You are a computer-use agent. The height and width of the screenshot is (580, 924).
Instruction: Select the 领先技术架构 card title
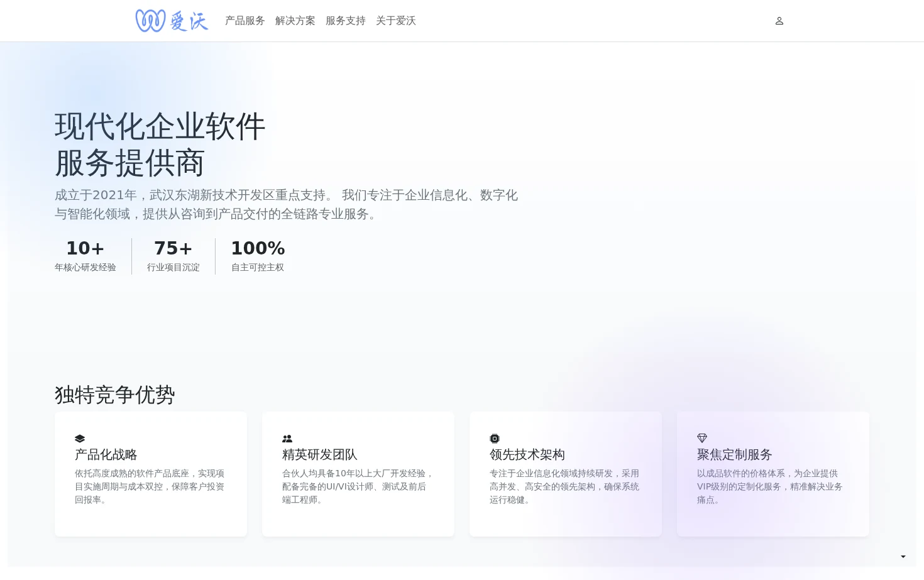[x=527, y=454]
